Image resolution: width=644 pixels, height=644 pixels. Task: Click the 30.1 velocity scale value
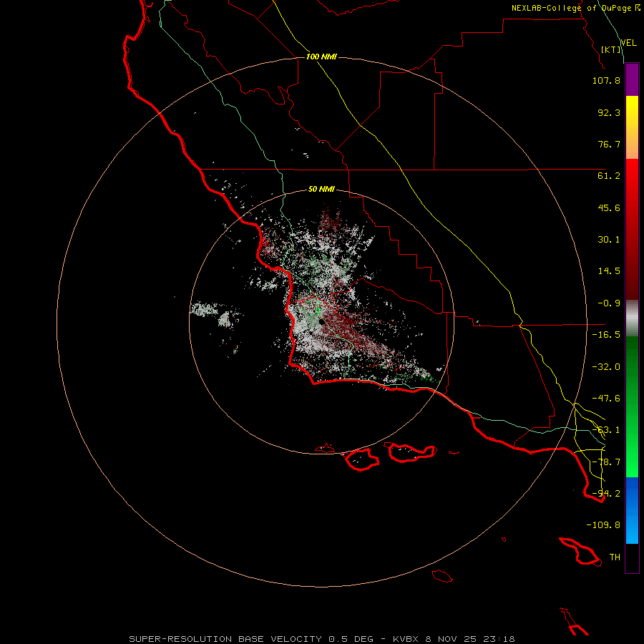point(609,240)
